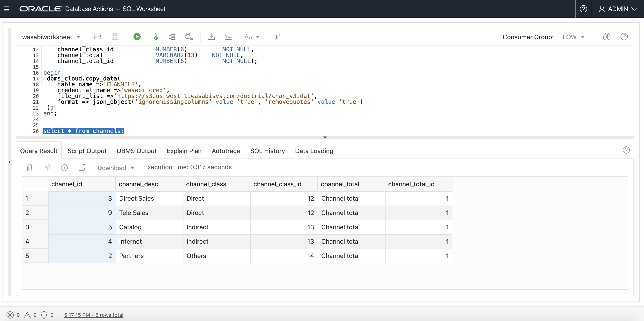Collapse the editor using the splitter arrow

325,137
